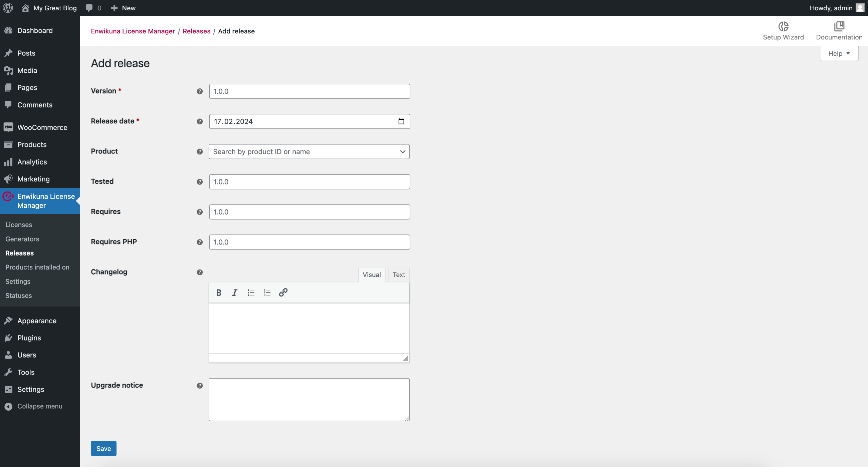Toggle bold formatting in Changelog editor
The height and width of the screenshot is (467, 868).
pos(219,293)
